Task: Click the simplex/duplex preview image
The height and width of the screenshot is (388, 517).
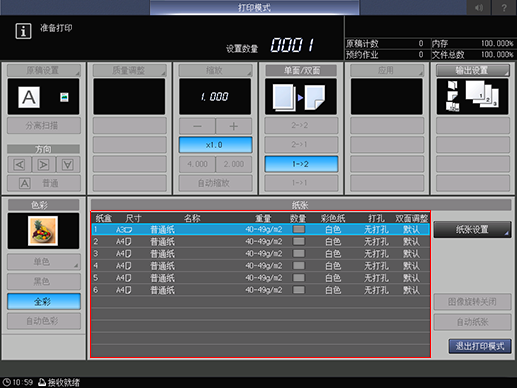Action: point(301,97)
